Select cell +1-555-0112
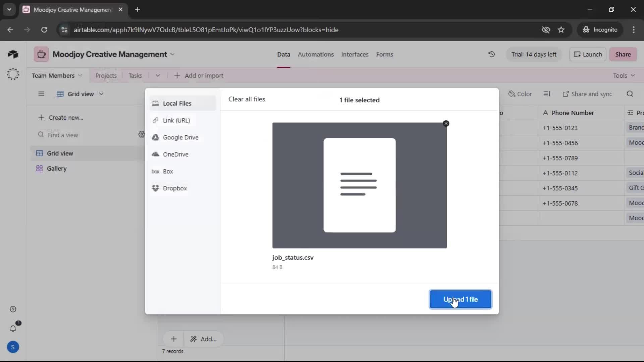 point(581,173)
